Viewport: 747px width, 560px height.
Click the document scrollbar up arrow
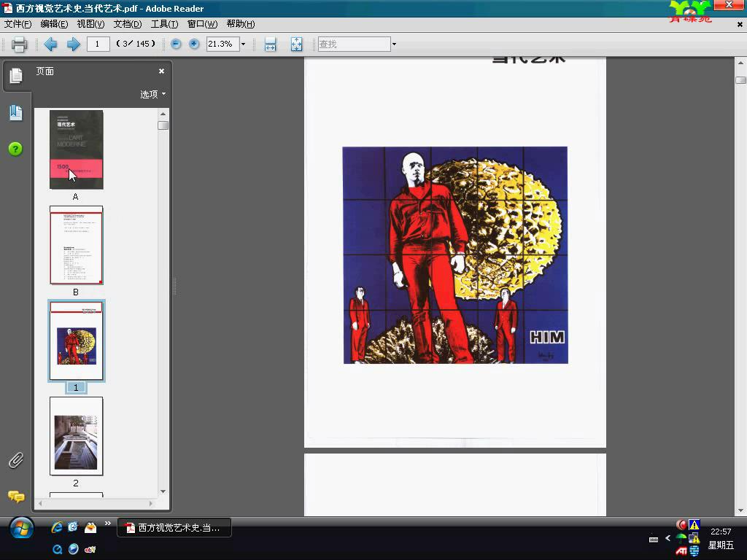coord(740,63)
